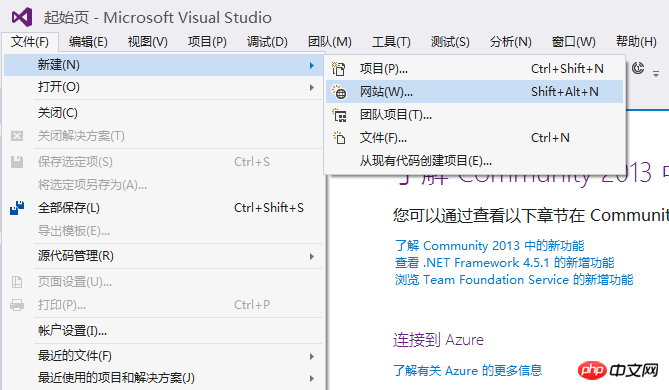Choose 页面设置(U)... menu entry
The image size is (669, 390).
click(163, 282)
